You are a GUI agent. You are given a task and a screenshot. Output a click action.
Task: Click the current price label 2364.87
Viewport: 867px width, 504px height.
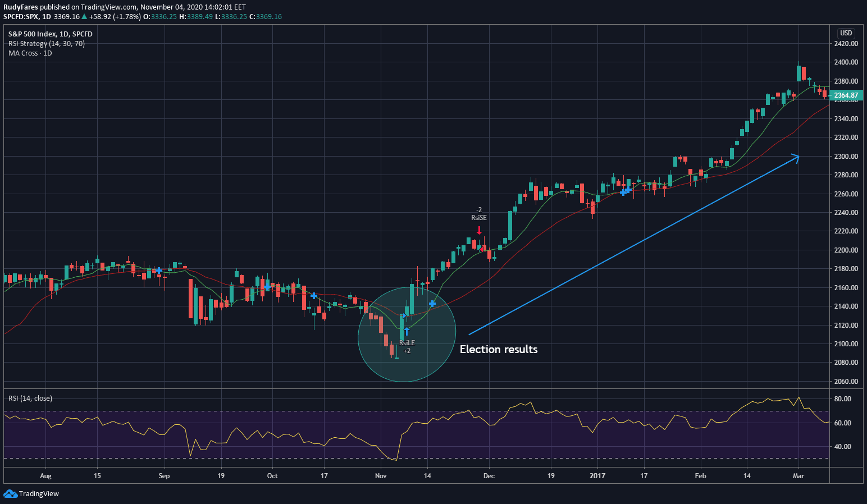pyautogui.click(x=846, y=96)
